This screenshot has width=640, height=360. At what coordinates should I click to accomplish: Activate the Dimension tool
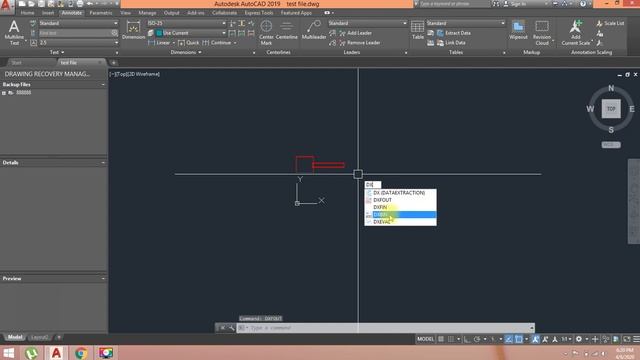pyautogui.click(x=133, y=30)
